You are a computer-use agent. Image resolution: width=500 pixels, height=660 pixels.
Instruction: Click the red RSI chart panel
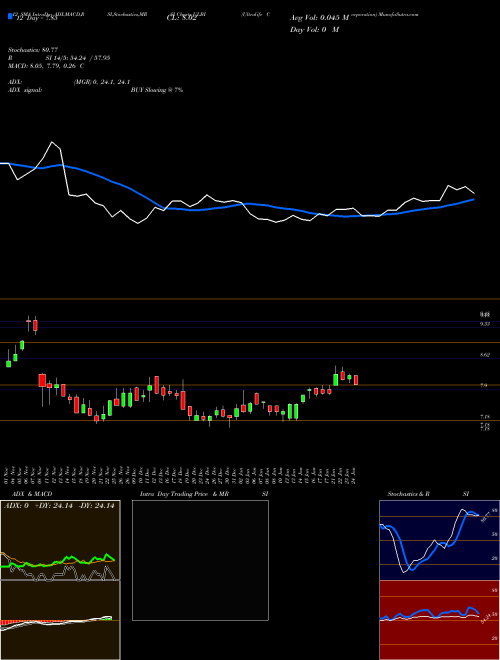pyautogui.click(x=439, y=620)
